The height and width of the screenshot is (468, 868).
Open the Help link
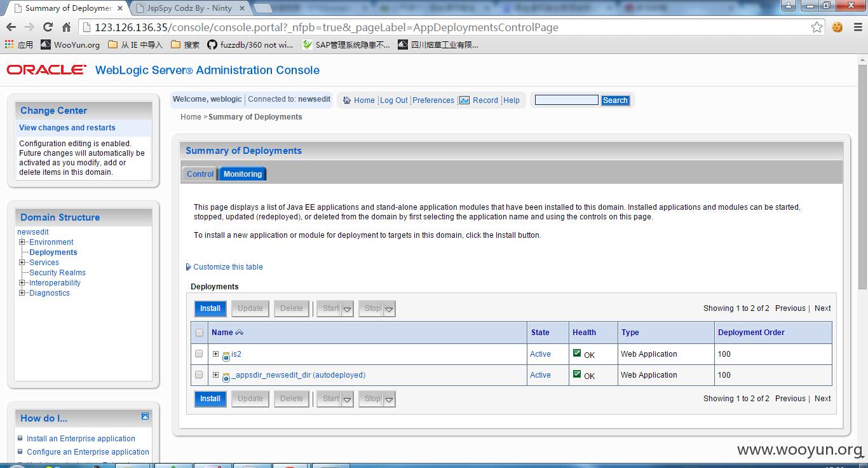[512, 100]
